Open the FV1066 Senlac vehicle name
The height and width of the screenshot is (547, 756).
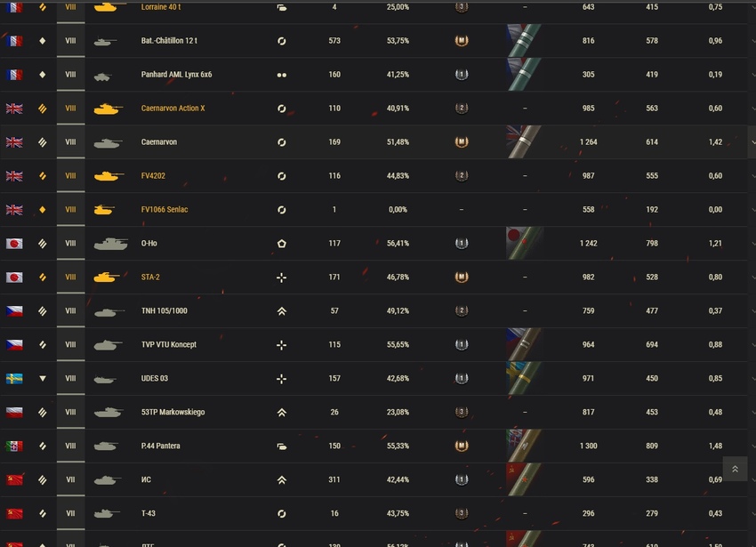point(165,209)
